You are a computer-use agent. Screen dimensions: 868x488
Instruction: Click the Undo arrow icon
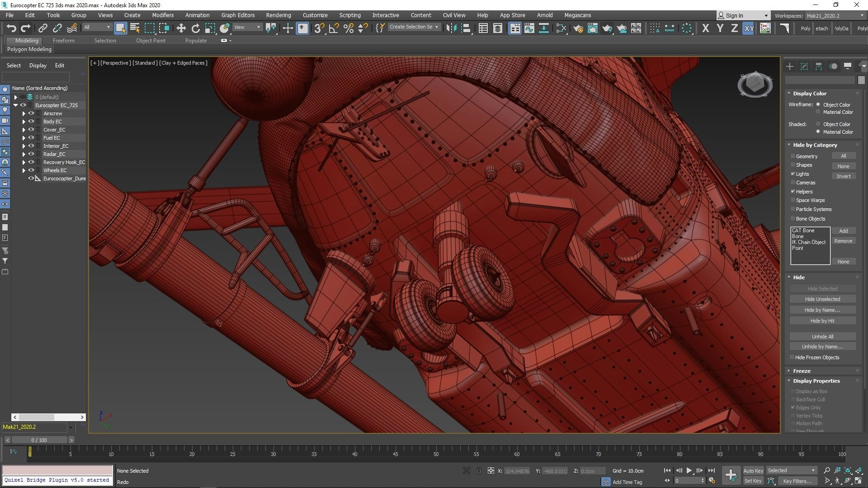[x=11, y=28]
